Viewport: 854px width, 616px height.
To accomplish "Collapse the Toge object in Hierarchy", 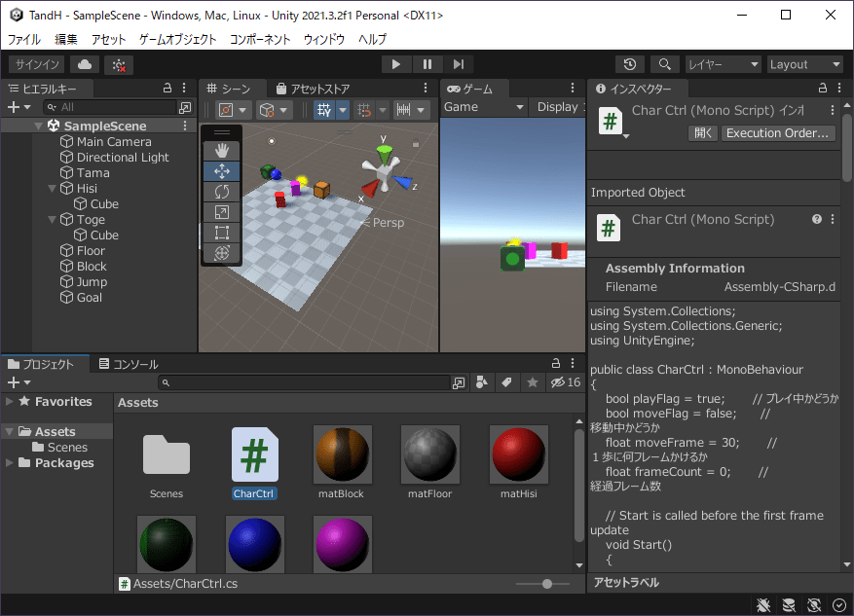I will [53, 220].
